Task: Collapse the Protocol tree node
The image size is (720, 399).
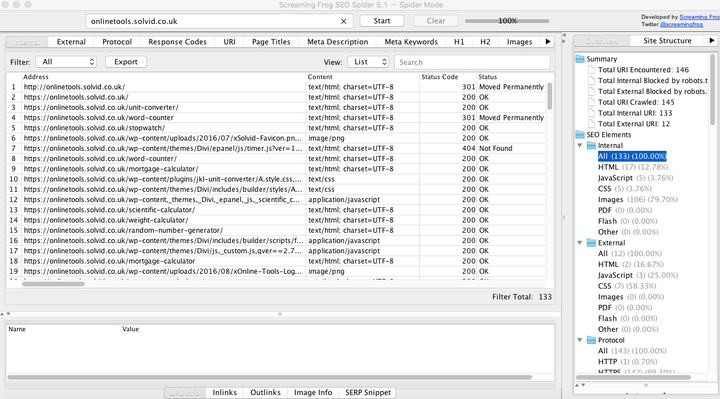Action: tap(580, 340)
